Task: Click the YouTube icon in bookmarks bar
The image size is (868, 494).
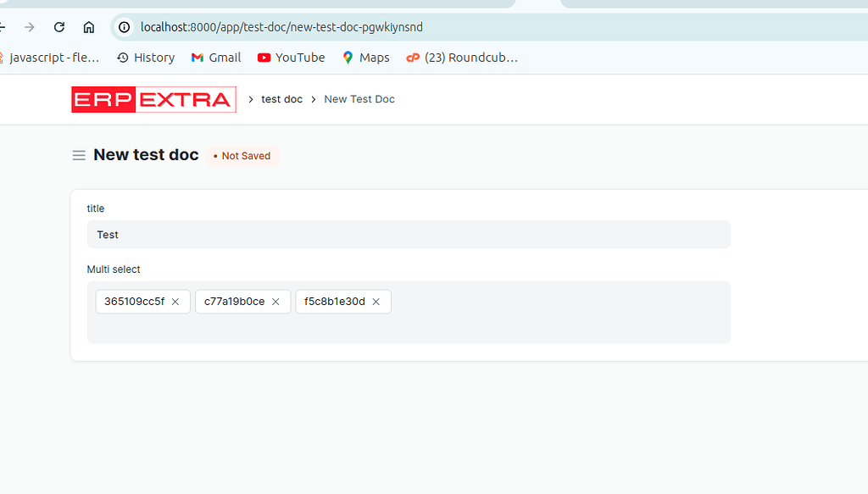Action: tap(267, 57)
